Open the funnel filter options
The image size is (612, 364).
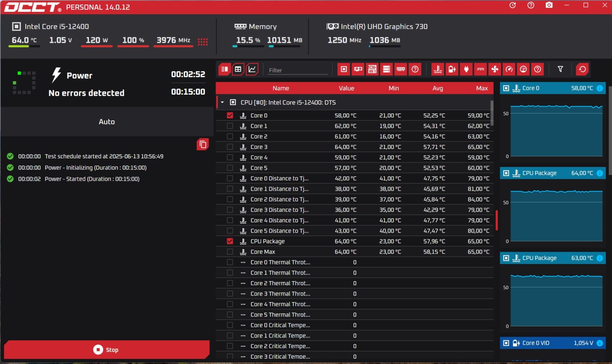[560, 69]
